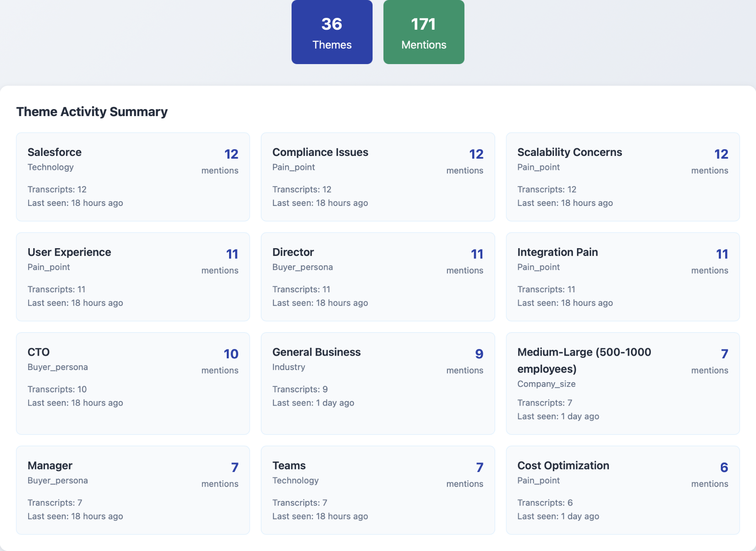756x551 pixels.
Task: Click CTO's 10 mentions count
Action: [x=231, y=354]
